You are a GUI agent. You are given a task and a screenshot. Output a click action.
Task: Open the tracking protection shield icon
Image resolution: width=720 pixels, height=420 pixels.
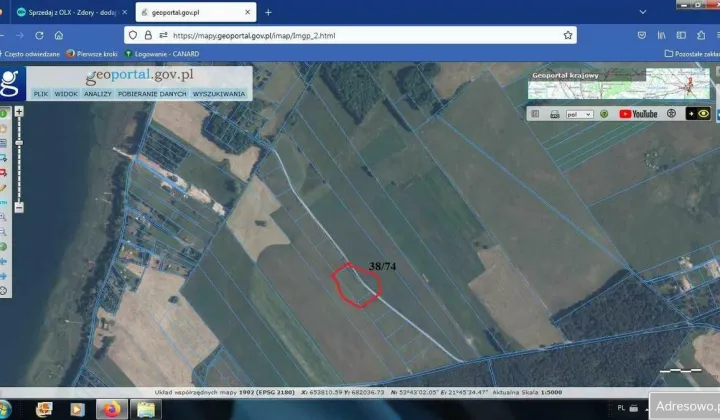coord(133,35)
